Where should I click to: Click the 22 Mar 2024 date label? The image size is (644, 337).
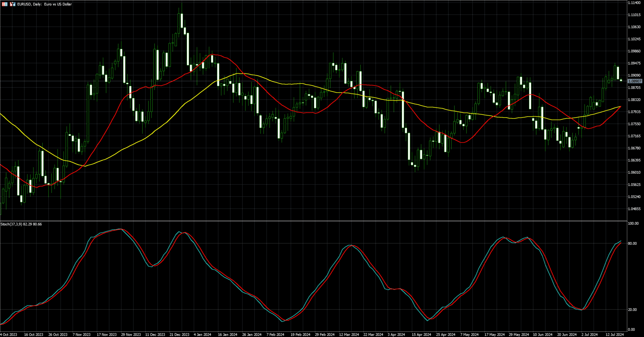tap(373, 335)
